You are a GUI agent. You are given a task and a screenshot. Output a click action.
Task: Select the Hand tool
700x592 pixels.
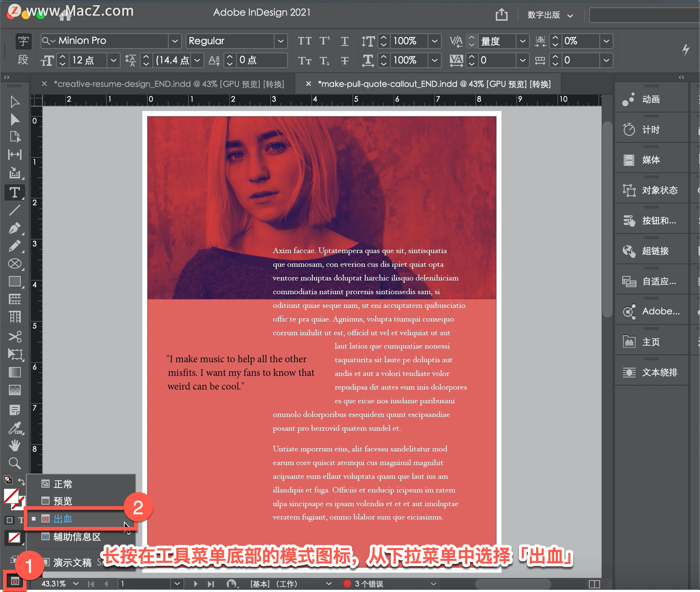15,445
